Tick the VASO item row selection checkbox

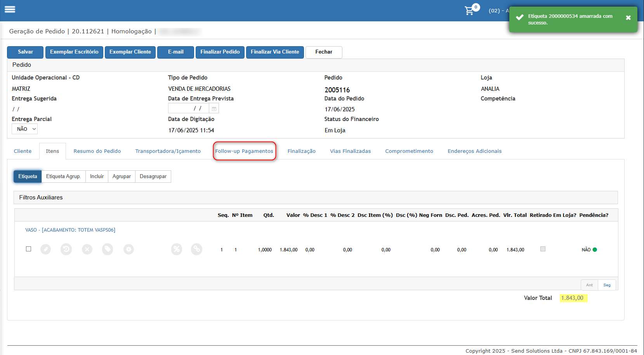[x=28, y=249]
